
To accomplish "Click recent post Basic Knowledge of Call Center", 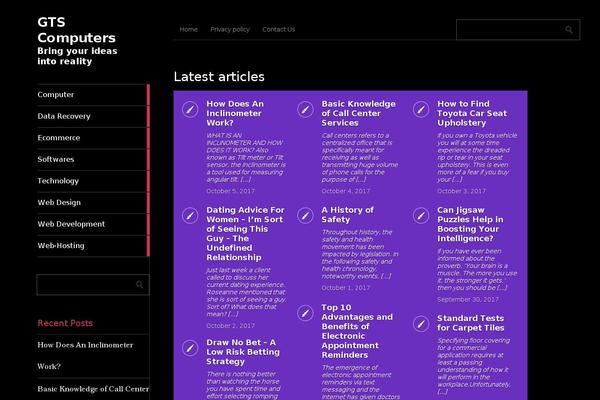I will (93, 389).
